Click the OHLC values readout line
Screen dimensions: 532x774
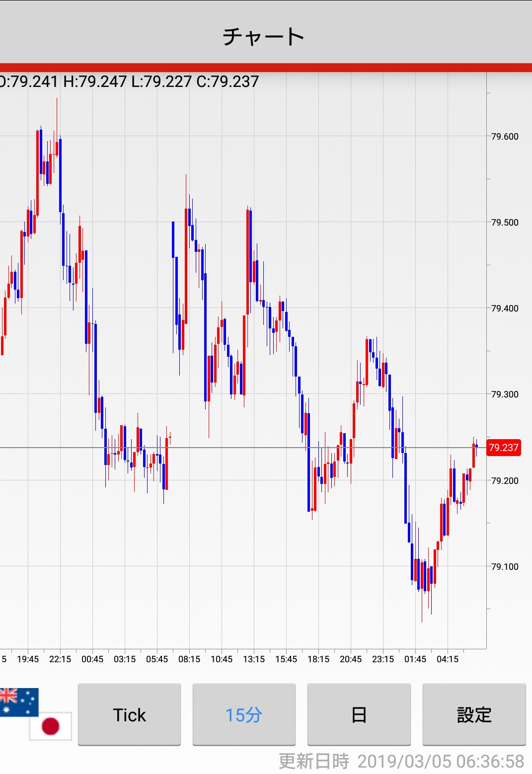coord(129,81)
